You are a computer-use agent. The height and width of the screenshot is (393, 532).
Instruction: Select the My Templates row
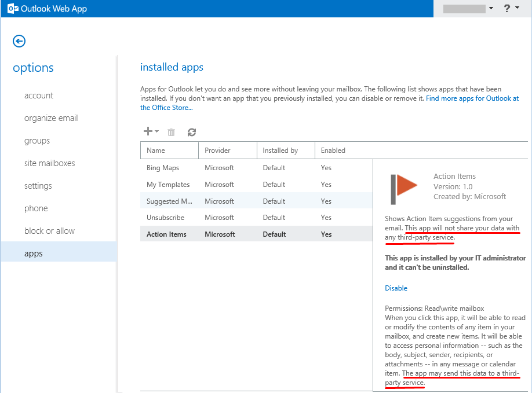point(256,185)
